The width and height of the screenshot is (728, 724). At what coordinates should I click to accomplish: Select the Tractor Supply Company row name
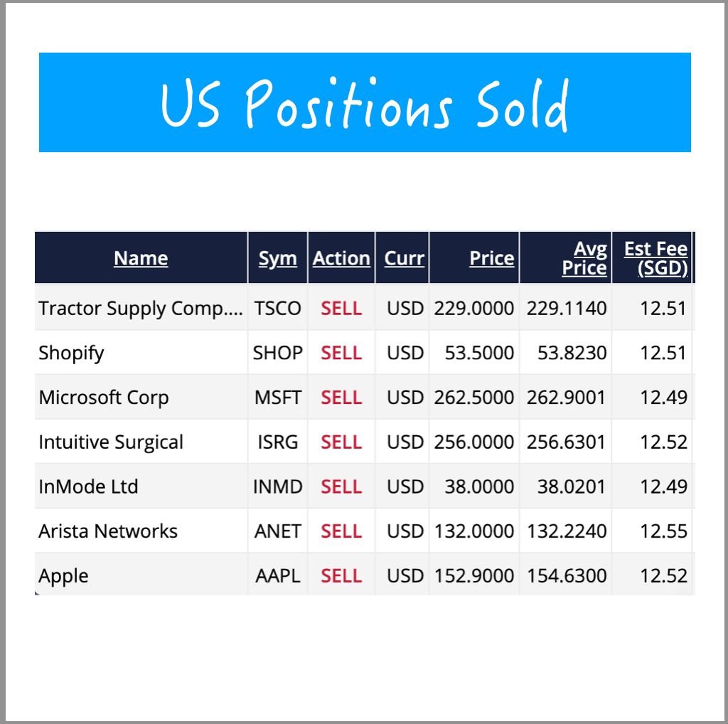(141, 309)
